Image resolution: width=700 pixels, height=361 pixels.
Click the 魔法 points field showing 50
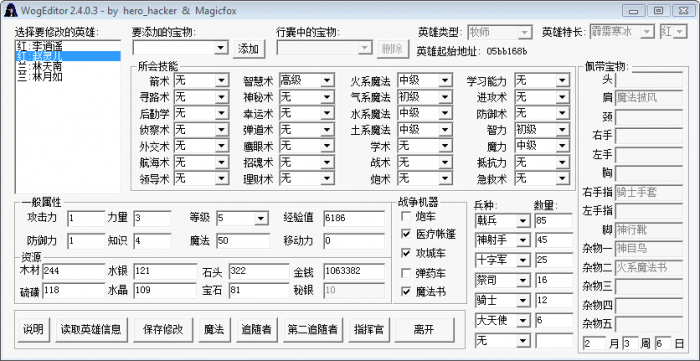[x=243, y=241]
